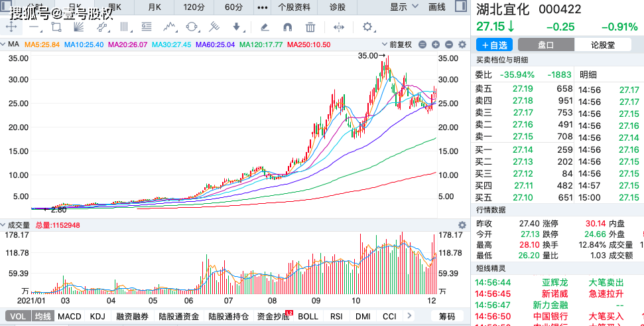
Task: Switch to the 月K tab
Action: pos(155,7)
